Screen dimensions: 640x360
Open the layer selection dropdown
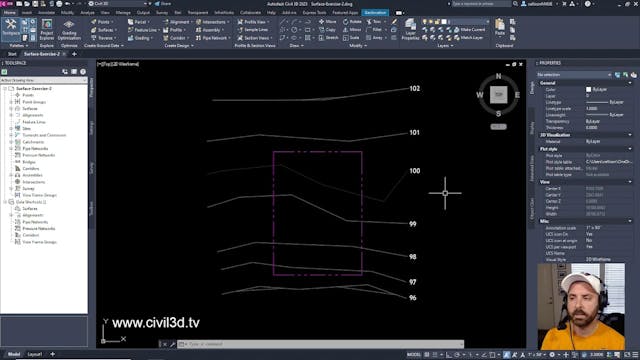(456, 22)
